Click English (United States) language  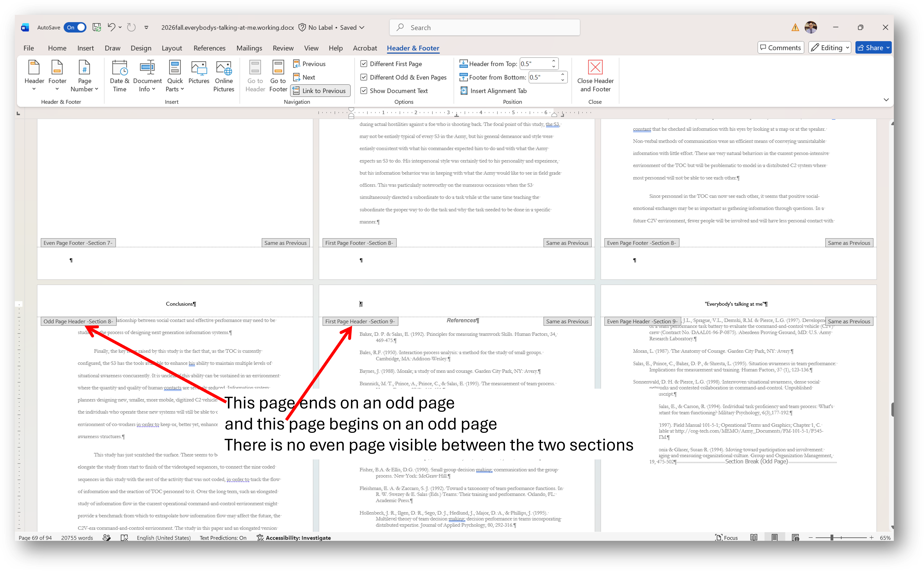pyautogui.click(x=163, y=538)
